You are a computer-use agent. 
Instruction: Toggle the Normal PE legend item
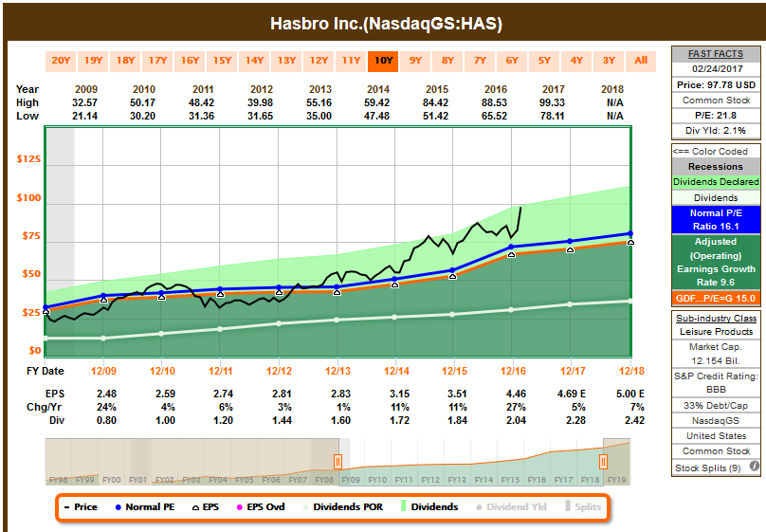(x=145, y=507)
